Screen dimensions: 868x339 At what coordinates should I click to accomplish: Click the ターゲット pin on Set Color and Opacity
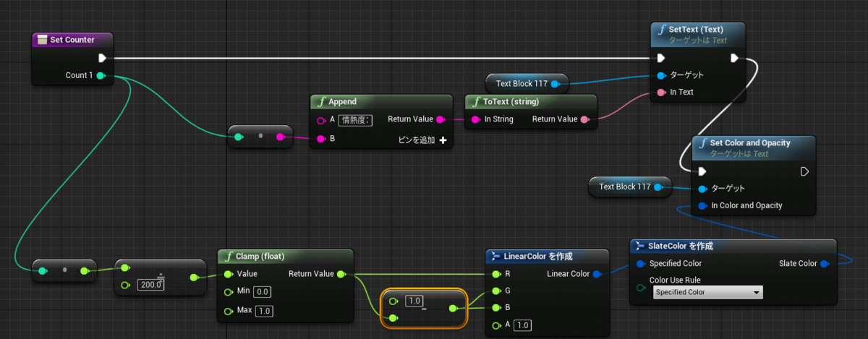pyautogui.click(x=702, y=189)
